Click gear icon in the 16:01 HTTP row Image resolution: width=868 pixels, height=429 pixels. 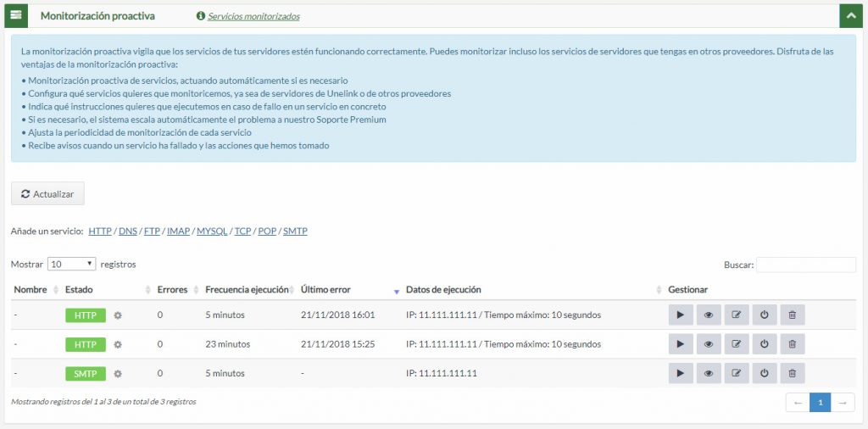118,315
